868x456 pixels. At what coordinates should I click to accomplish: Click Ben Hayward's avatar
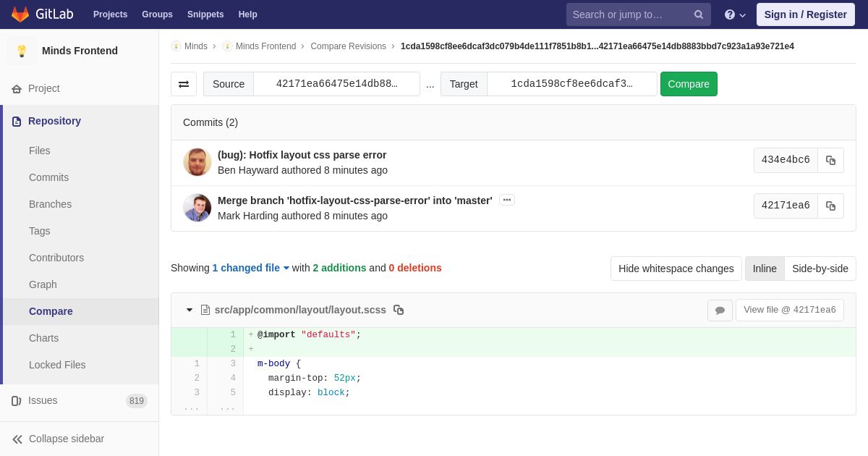point(197,162)
